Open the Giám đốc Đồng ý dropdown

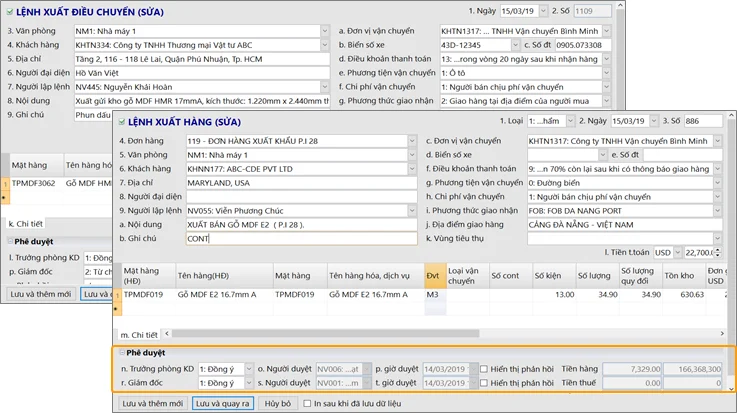(249, 382)
